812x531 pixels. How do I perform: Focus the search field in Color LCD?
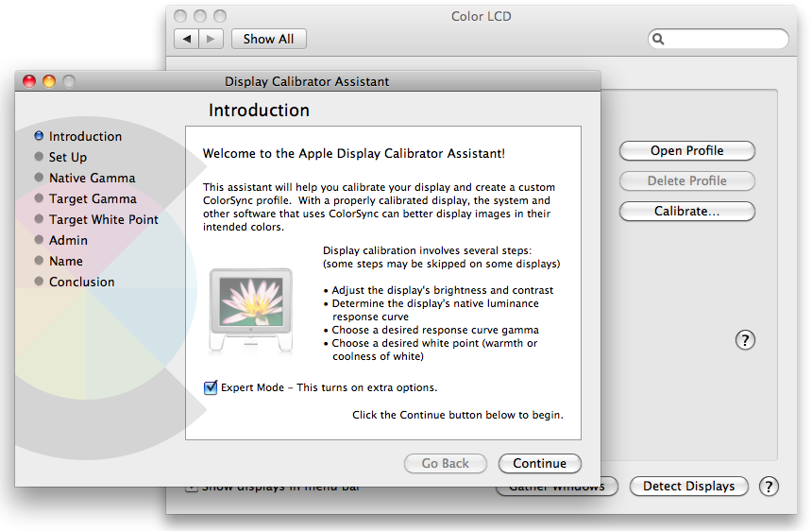coord(719,39)
